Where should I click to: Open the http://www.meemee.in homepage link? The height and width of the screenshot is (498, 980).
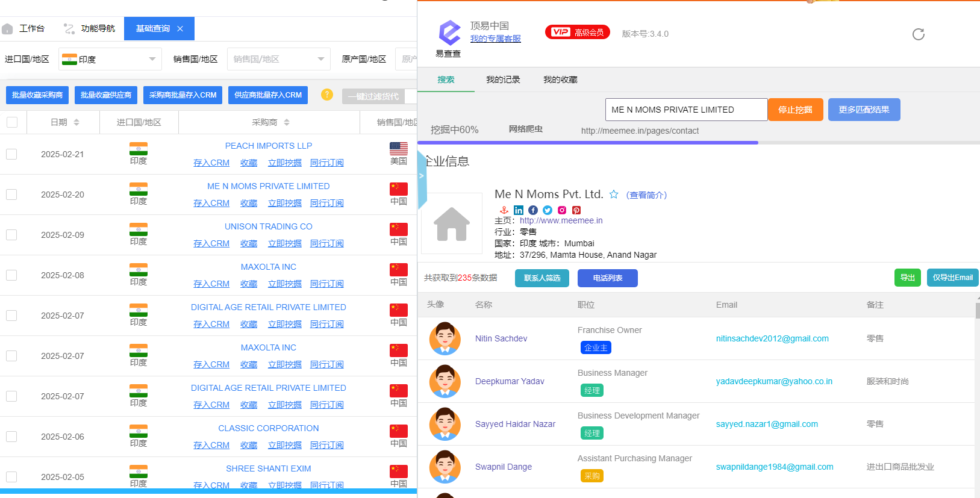[x=561, y=220]
